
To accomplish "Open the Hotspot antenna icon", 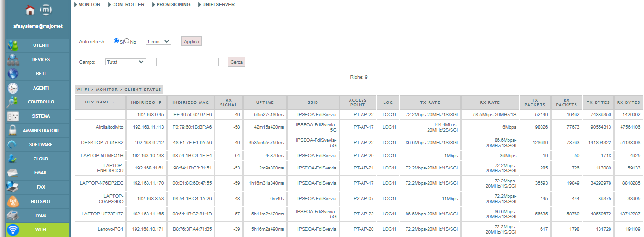I will [13, 201].
